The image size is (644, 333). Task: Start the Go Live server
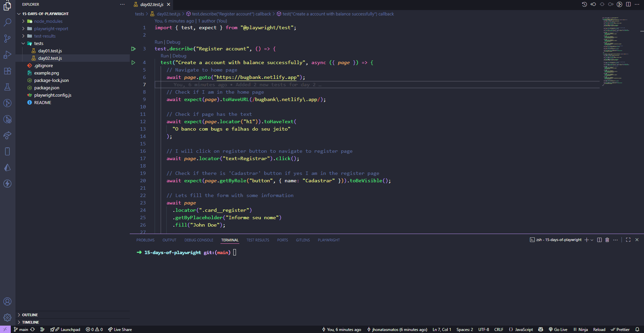[558, 330]
